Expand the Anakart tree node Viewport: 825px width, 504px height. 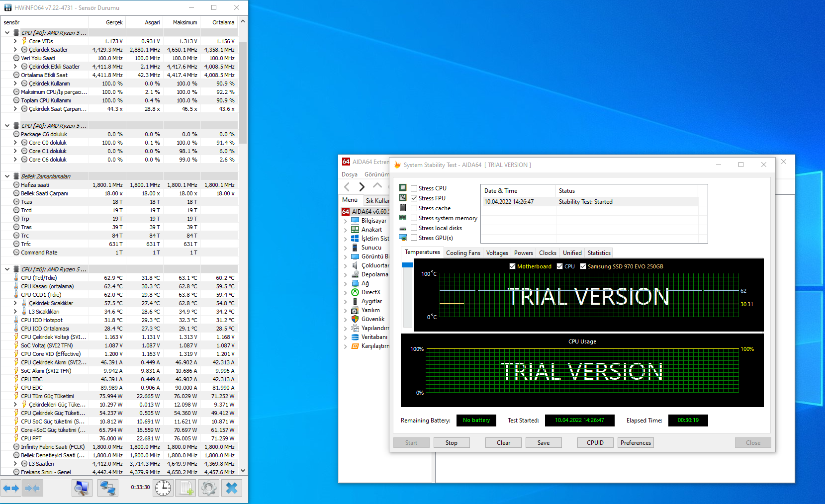pyautogui.click(x=345, y=230)
